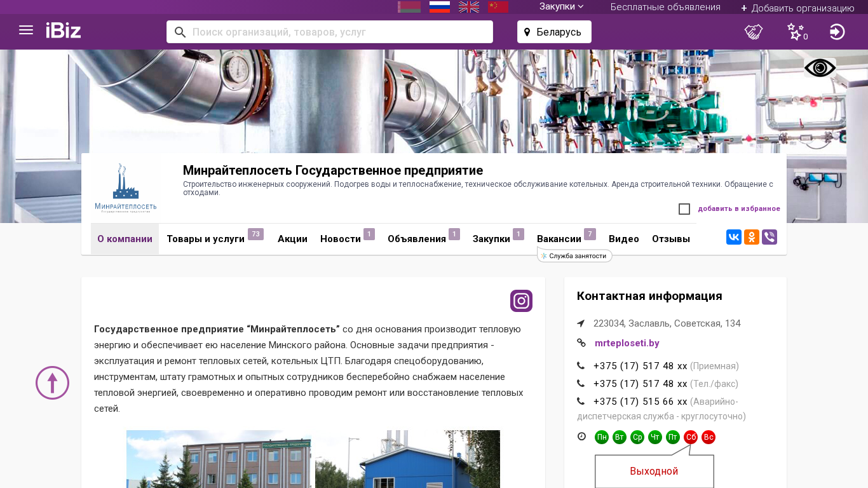
Task: Toggle visually impaired eye mode
Action: (x=820, y=68)
